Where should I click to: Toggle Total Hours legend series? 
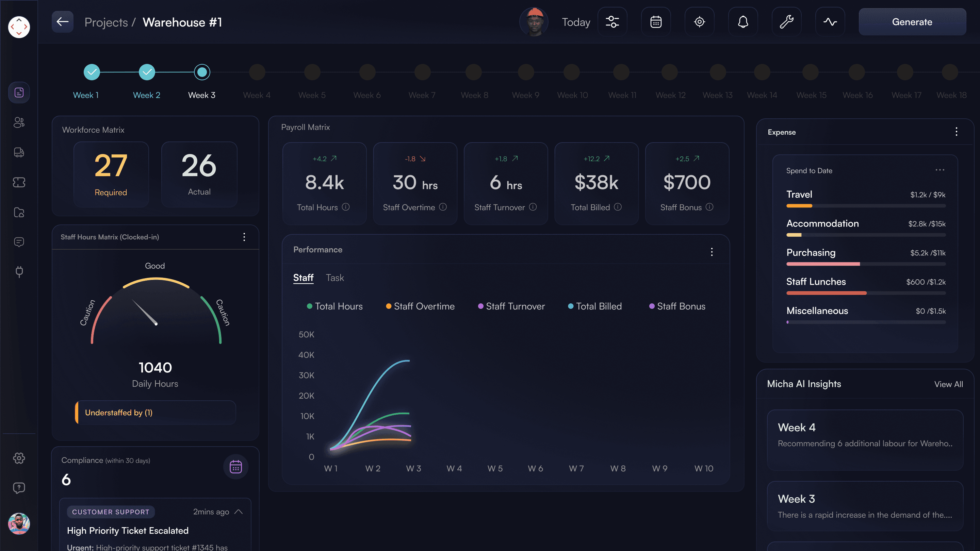coord(335,306)
